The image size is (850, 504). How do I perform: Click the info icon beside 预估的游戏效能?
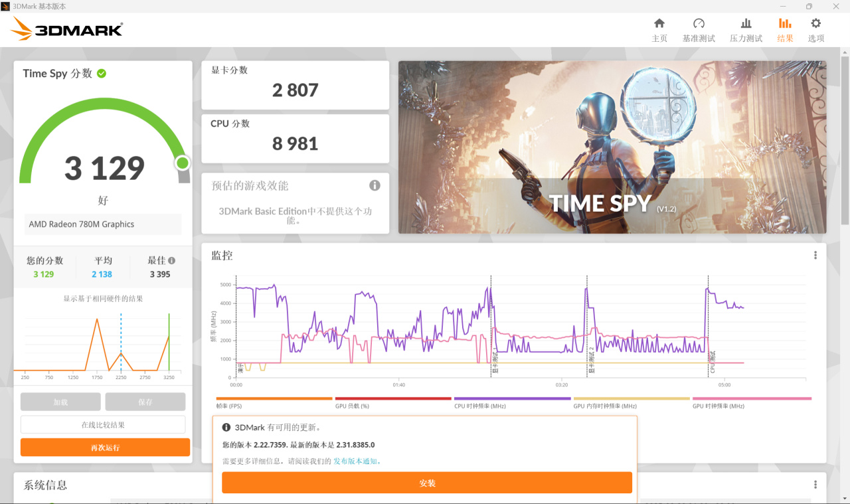click(375, 185)
